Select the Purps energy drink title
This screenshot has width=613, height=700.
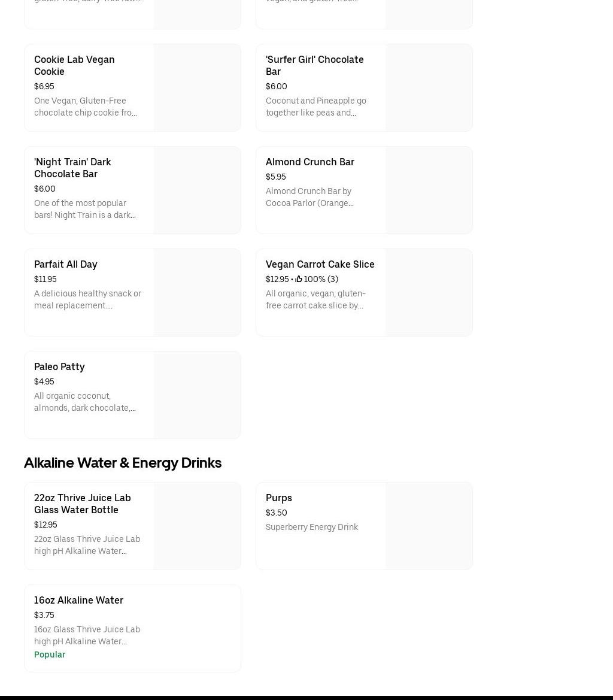279,498
